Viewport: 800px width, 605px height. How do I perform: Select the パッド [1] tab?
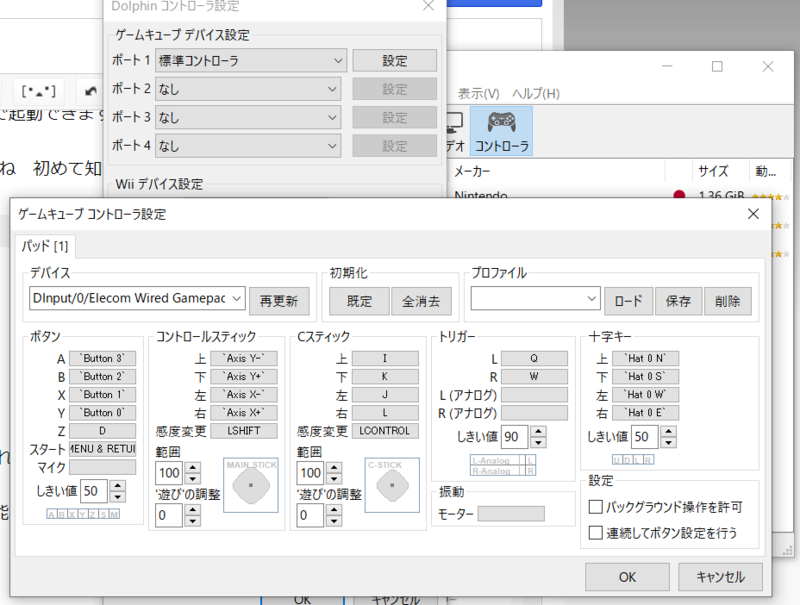44,246
